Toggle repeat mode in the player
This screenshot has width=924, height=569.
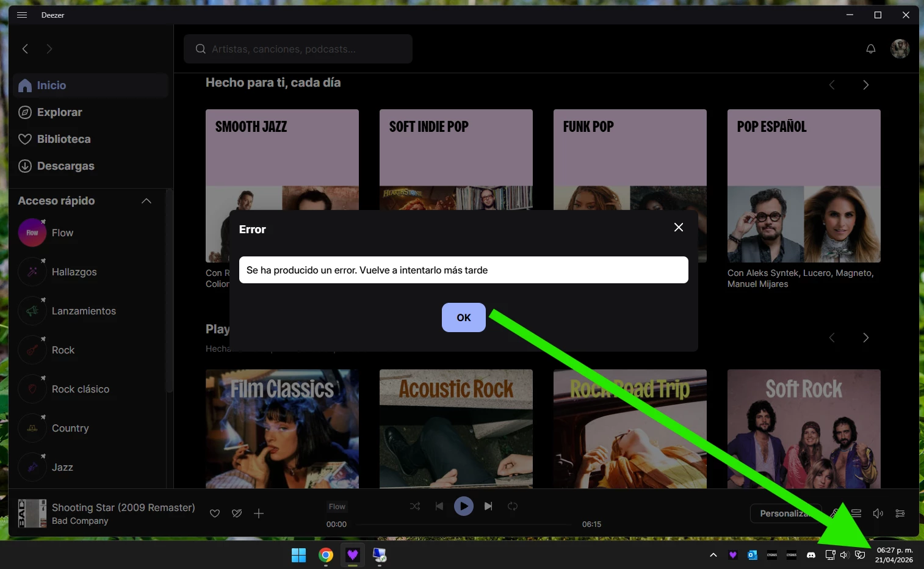point(513,506)
